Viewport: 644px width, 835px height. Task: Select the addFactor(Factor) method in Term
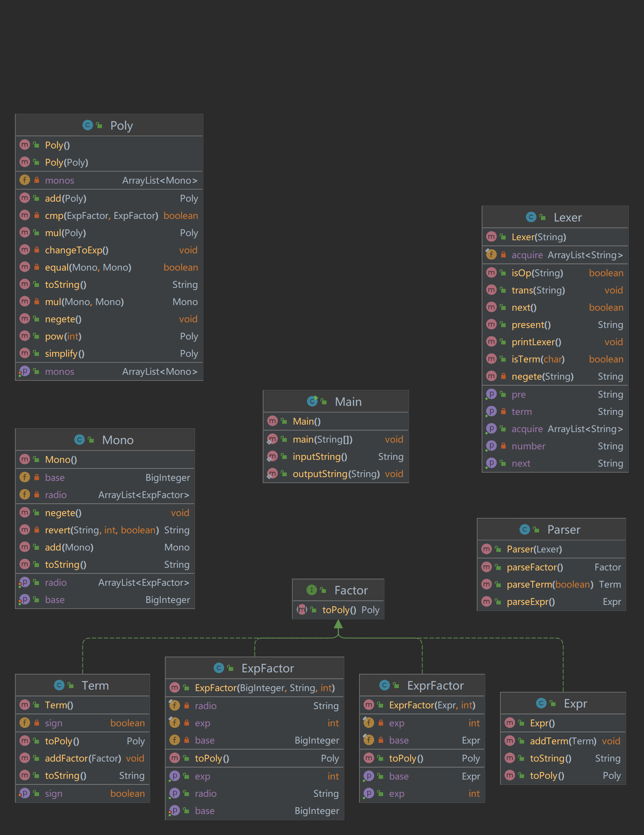click(82, 758)
